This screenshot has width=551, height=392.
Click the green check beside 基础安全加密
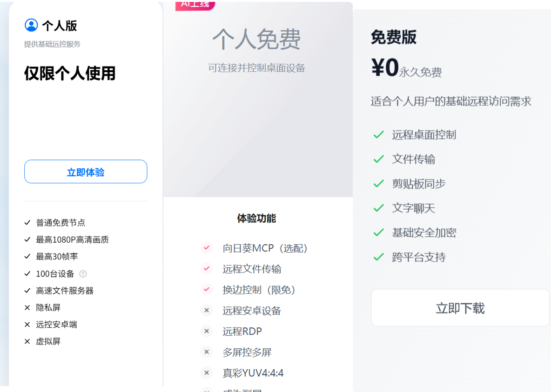(x=378, y=233)
